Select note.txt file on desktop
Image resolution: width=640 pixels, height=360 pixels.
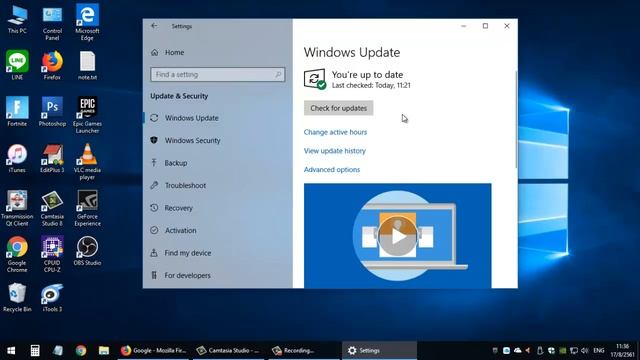(87, 65)
